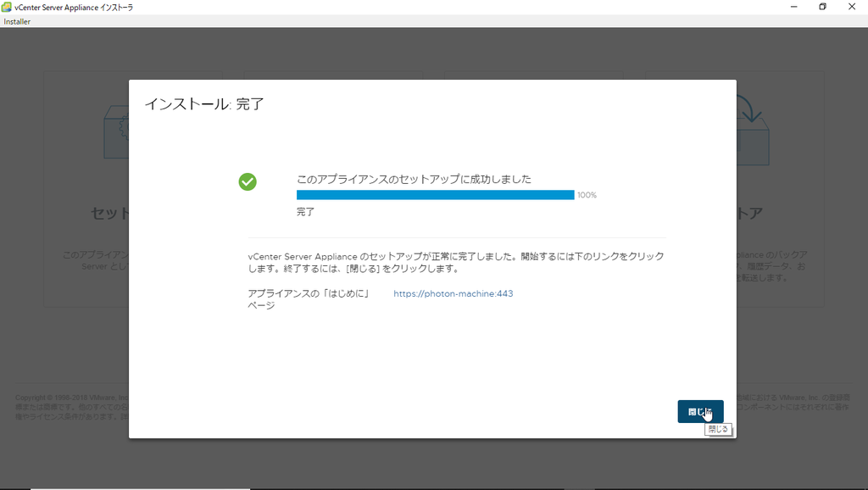Viewport: 868px width, 490px height.
Task: Click the 閉じる tooltip below the button
Action: pos(717,429)
